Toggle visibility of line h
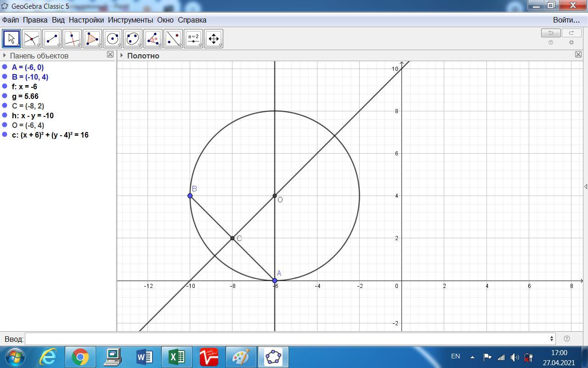This screenshot has height=368, width=588. click(5, 115)
